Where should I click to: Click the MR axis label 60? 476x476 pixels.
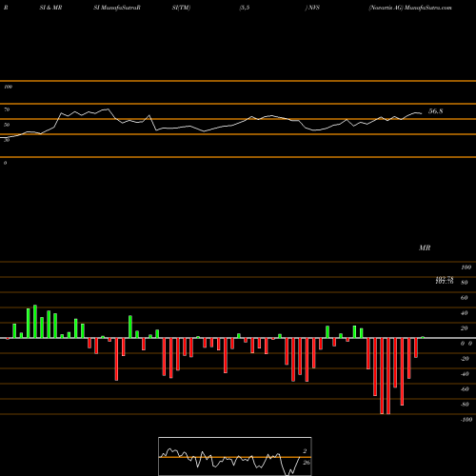(x=464, y=298)
